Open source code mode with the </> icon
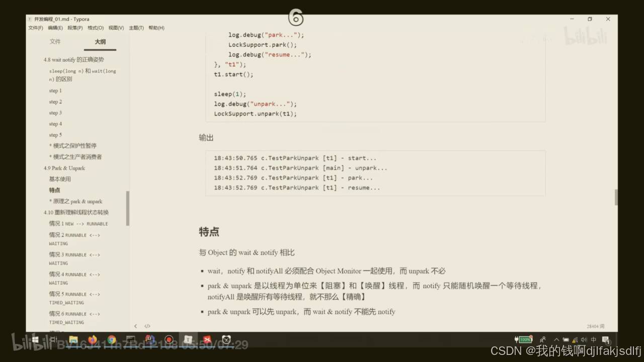 (x=147, y=326)
